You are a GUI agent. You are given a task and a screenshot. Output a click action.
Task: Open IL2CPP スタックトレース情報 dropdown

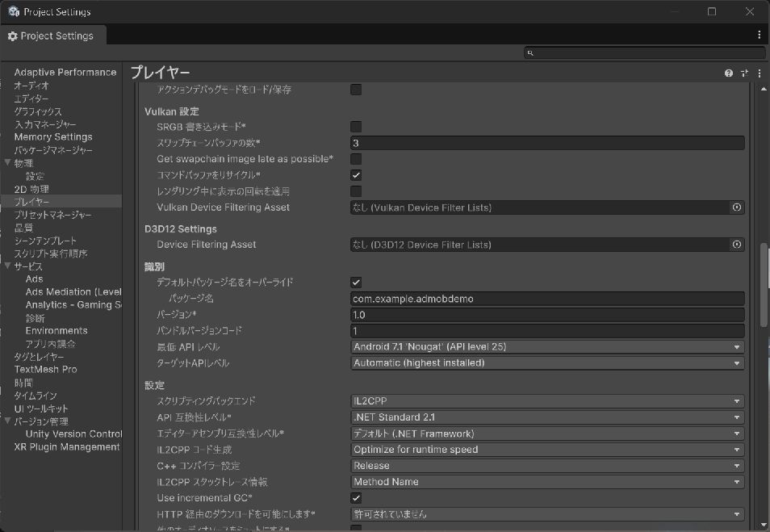[x=547, y=482]
